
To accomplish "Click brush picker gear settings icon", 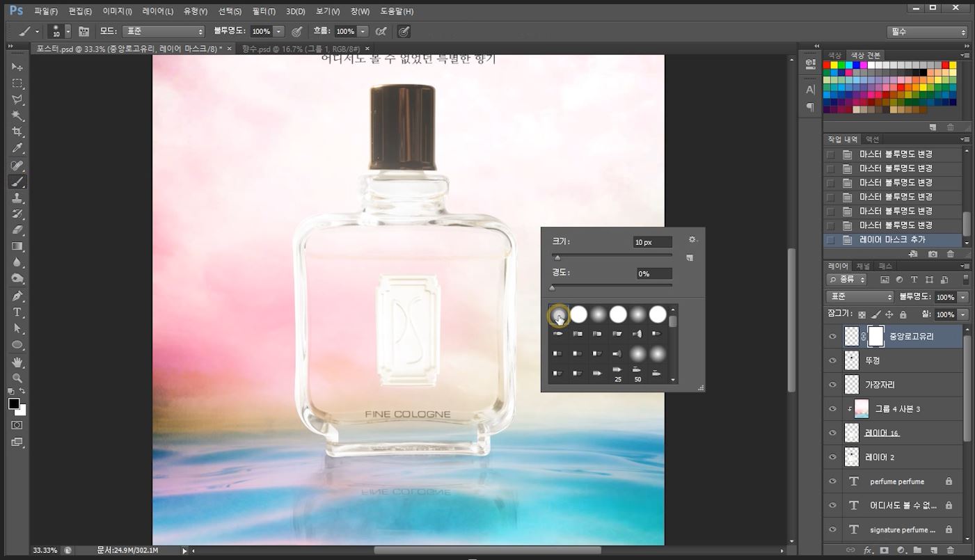I will (x=692, y=239).
